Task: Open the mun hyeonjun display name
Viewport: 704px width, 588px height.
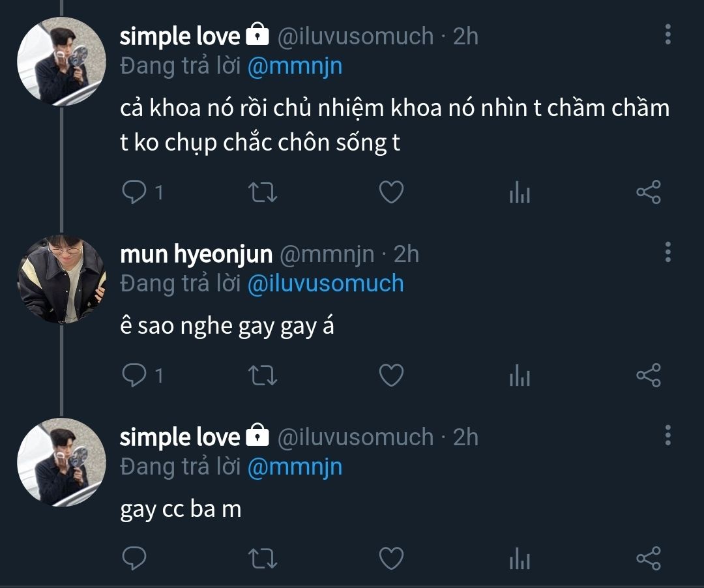Action: pyautogui.click(x=196, y=254)
